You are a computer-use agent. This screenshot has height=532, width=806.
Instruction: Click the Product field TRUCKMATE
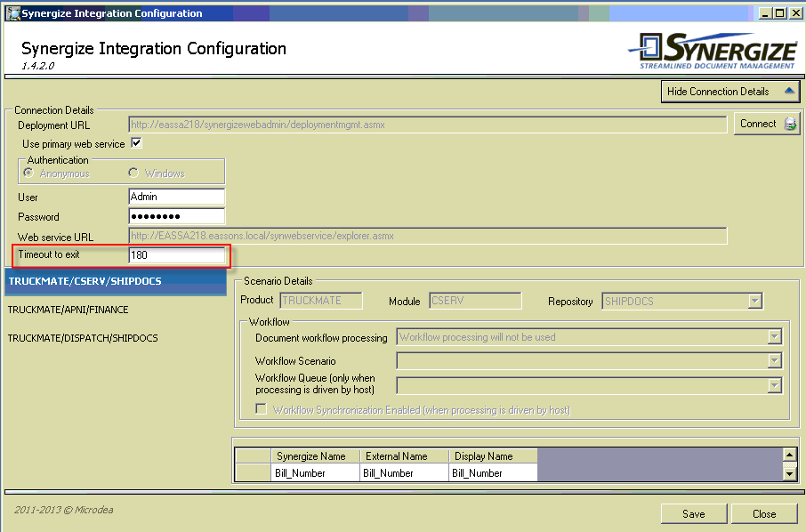(321, 301)
